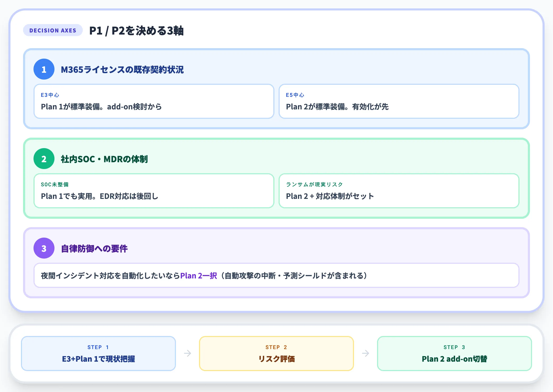This screenshot has width=553, height=392.
Task: Click the text Plan 2が標準装備。有効化が先
Action: [x=337, y=107]
